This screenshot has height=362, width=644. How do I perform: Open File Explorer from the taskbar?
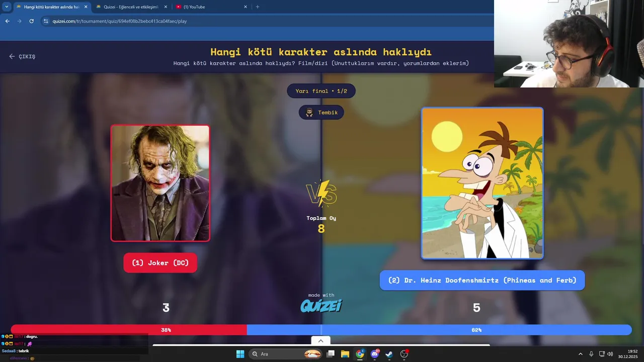coord(345,354)
